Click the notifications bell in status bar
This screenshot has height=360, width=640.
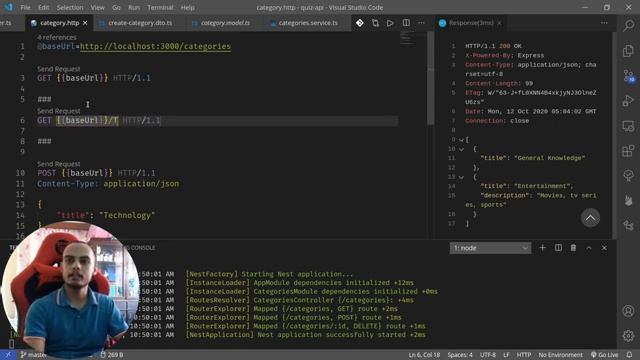point(629,355)
